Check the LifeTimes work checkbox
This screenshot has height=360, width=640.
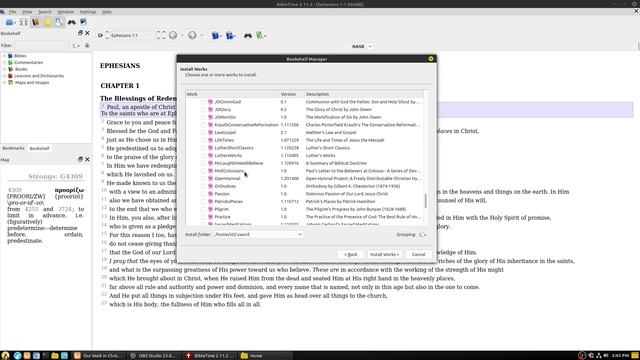point(203,140)
